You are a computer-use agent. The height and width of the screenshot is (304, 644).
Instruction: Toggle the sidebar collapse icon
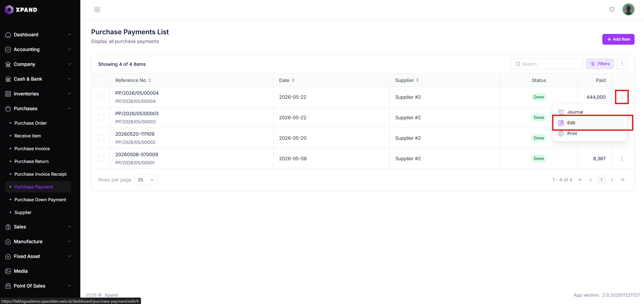click(x=97, y=9)
